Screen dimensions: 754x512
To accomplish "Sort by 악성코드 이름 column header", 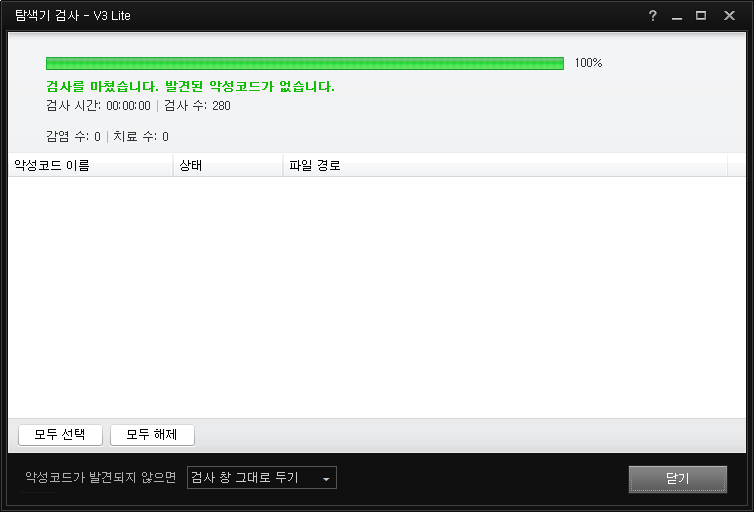I will click(x=90, y=165).
